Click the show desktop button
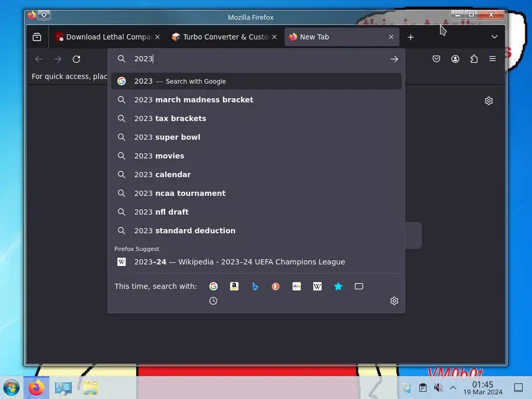Image resolution: width=532 pixels, height=399 pixels. 518,388
